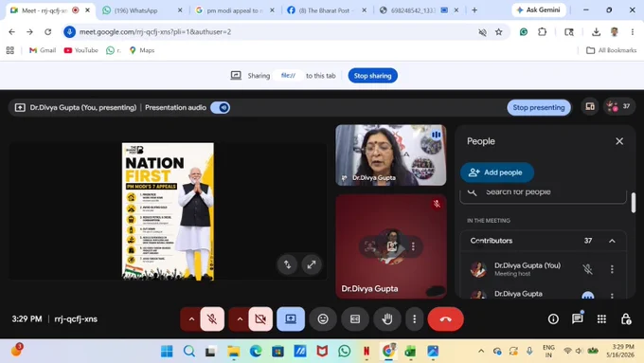
Task: Click Stop presenting button
Action: pyautogui.click(x=539, y=108)
